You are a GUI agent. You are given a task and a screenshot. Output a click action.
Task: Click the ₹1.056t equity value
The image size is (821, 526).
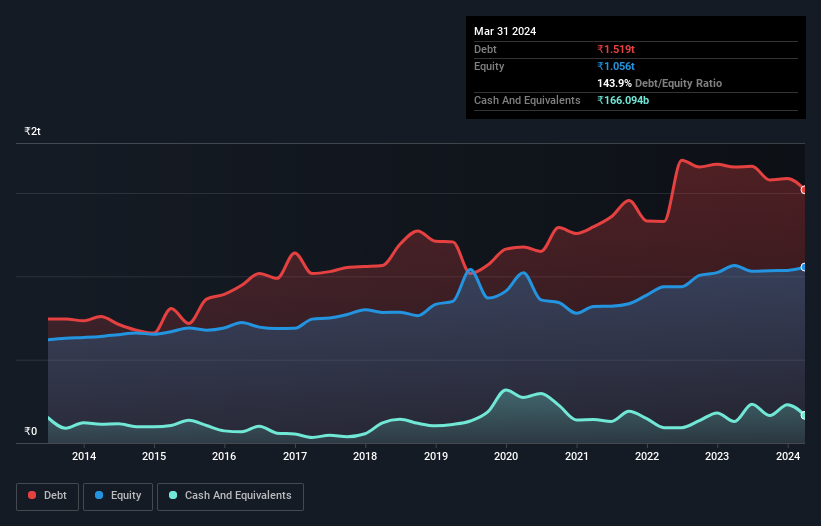[x=616, y=66]
